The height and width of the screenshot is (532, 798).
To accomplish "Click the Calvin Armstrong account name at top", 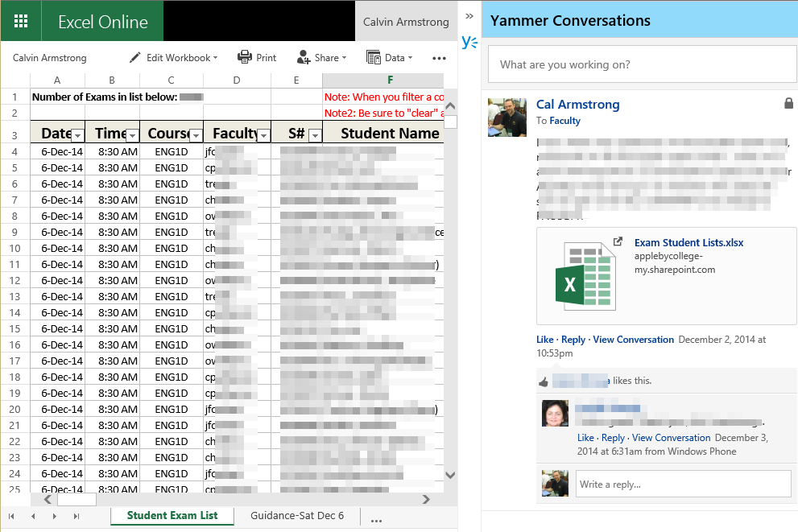I will (406, 22).
